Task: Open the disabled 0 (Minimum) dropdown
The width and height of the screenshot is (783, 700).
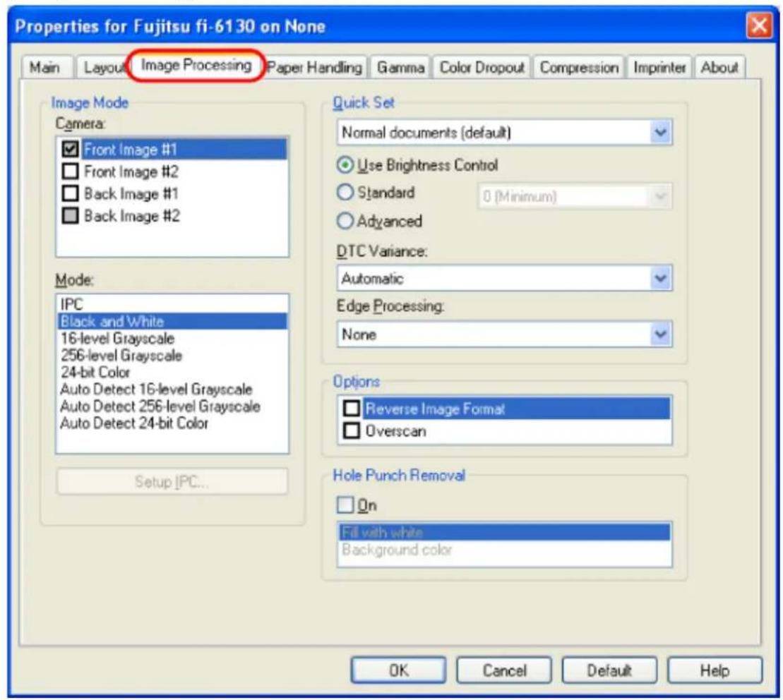Action: (575, 197)
